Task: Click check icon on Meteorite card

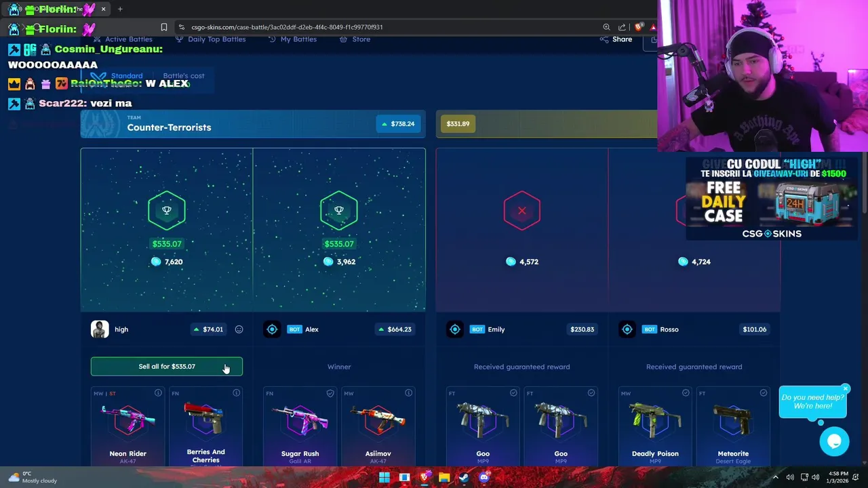Action: (764, 393)
